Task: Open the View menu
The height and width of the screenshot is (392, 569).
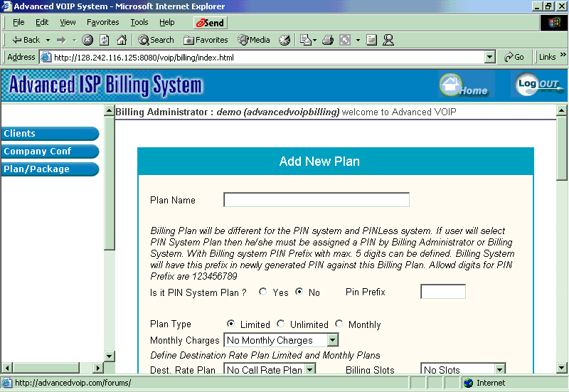Action: pos(68,23)
